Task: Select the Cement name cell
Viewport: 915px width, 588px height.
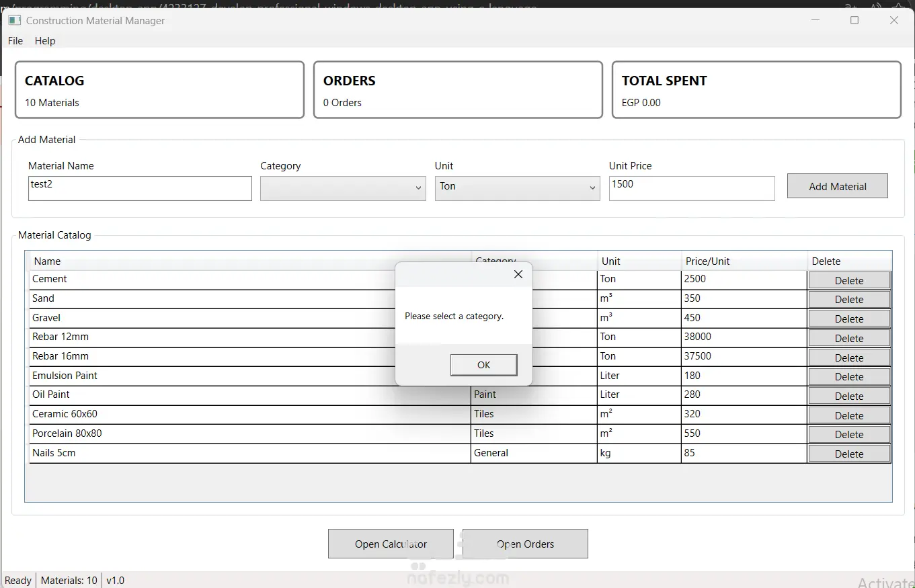Action: point(250,280)
